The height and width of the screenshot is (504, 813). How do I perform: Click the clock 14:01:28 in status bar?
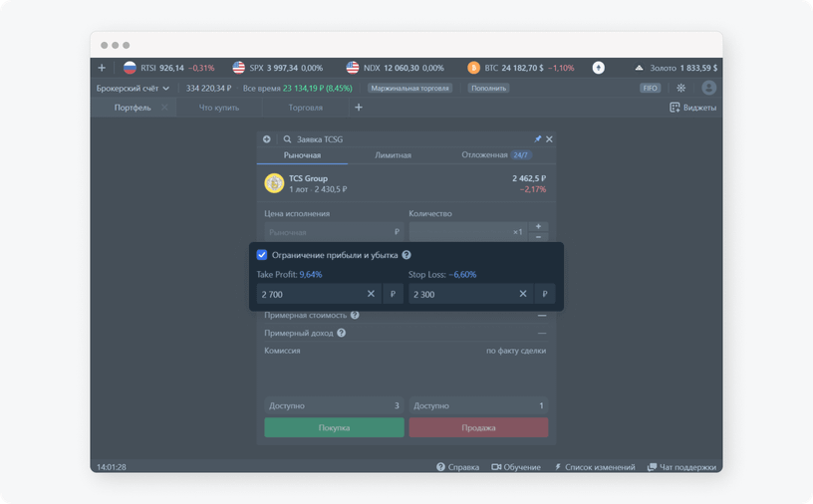tap(112, 467)
